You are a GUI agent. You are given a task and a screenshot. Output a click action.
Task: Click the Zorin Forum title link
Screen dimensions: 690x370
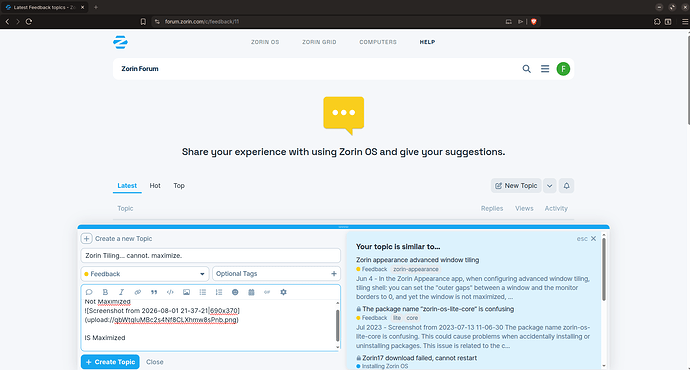point(140,69)
